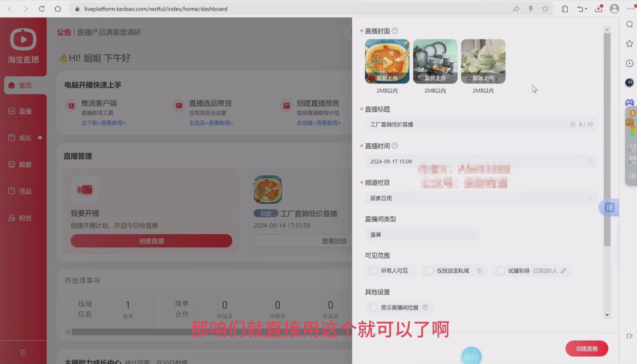Screen dimensions: 637x364
Task: Click the panel vertical scrollbar thumb
Action: pyautogui.click(x=607, y=139)
